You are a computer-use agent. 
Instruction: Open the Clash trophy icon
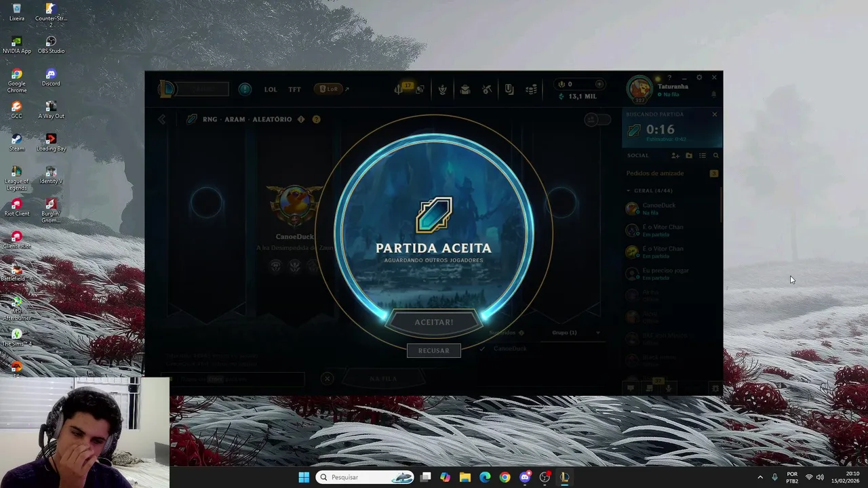coord(443,89)
